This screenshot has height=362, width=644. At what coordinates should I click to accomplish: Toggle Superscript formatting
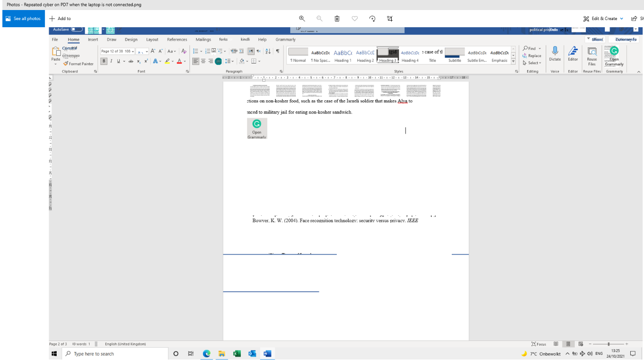click(x=146, y=61)
